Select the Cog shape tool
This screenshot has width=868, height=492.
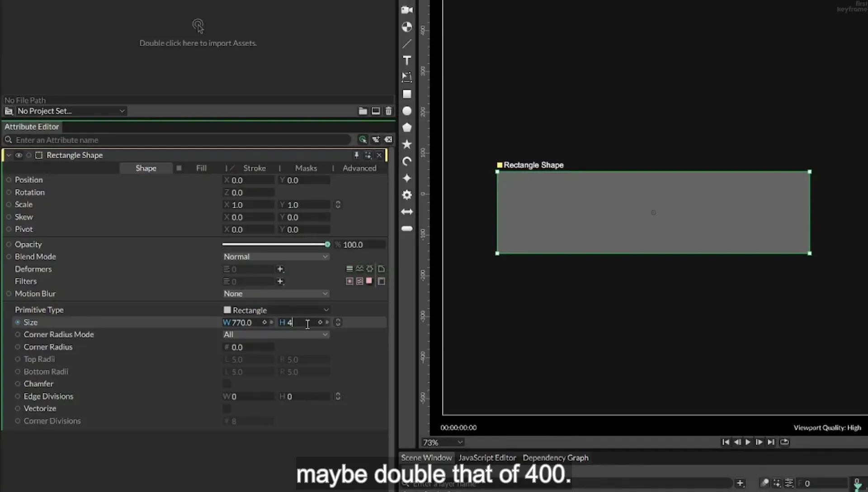coord(407,195)
